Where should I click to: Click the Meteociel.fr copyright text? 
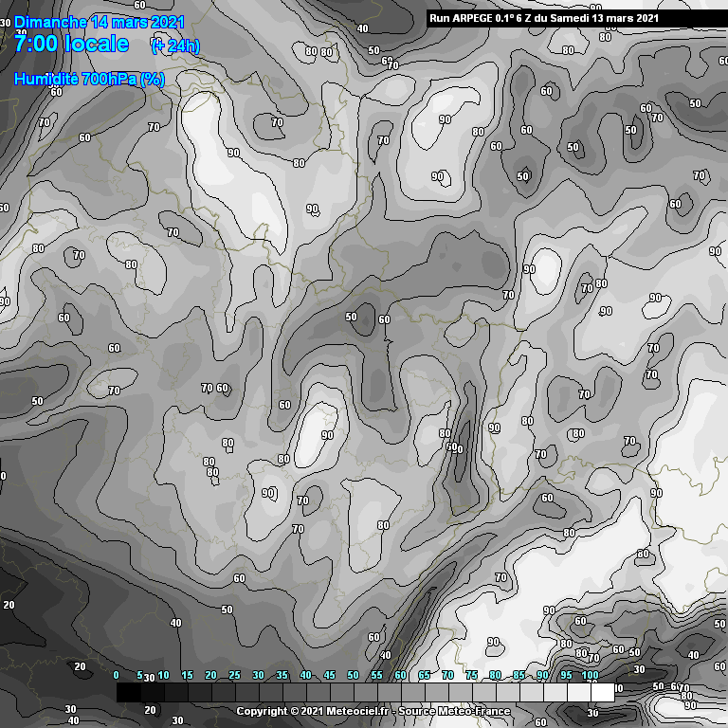click(x=313, y=711)
